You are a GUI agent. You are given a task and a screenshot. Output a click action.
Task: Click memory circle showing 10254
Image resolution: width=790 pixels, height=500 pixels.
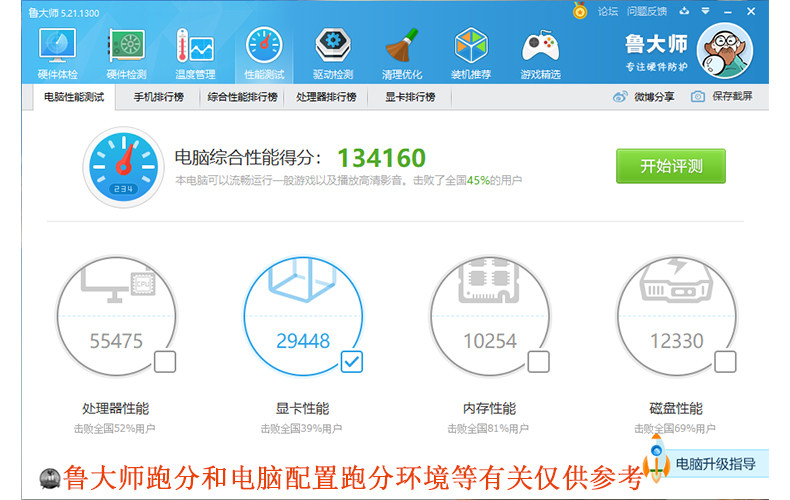[x=490, y=316]
